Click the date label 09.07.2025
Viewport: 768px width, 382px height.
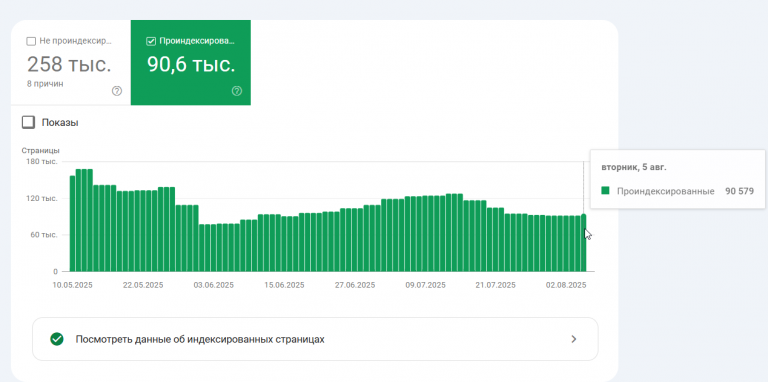[x=425, y=285]
